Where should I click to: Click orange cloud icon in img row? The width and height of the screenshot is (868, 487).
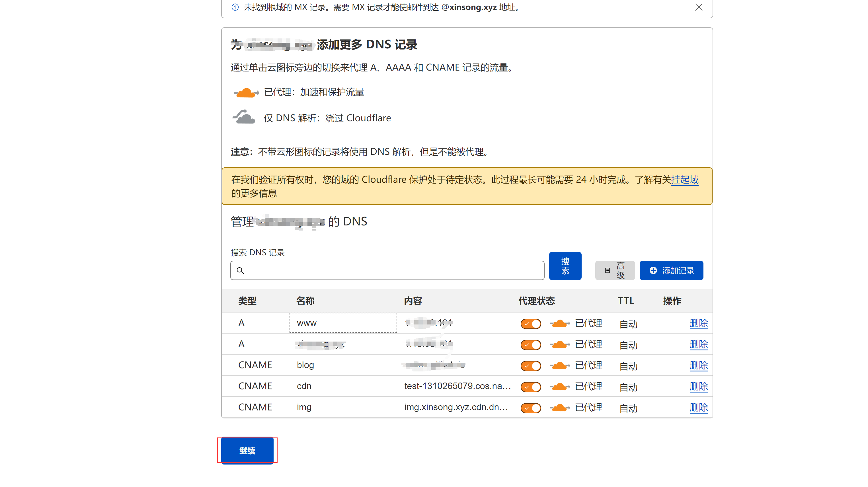[560, 408]
